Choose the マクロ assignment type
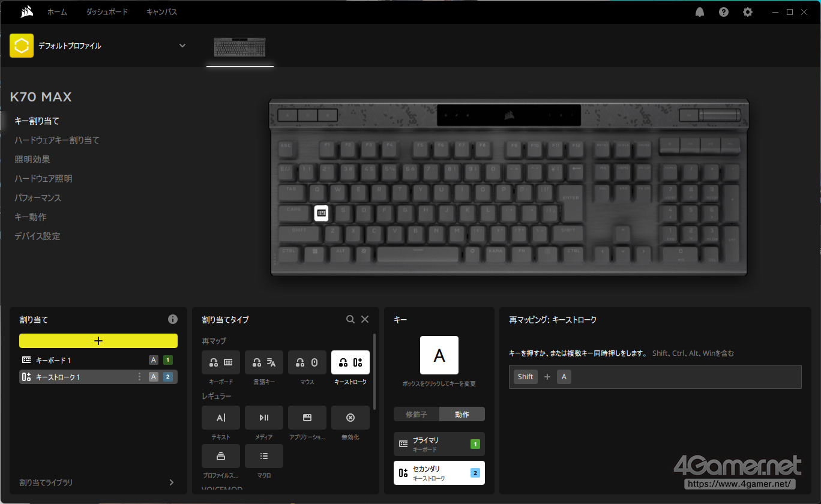The height and width of the screenshot is (504, 821). point(264,456)
